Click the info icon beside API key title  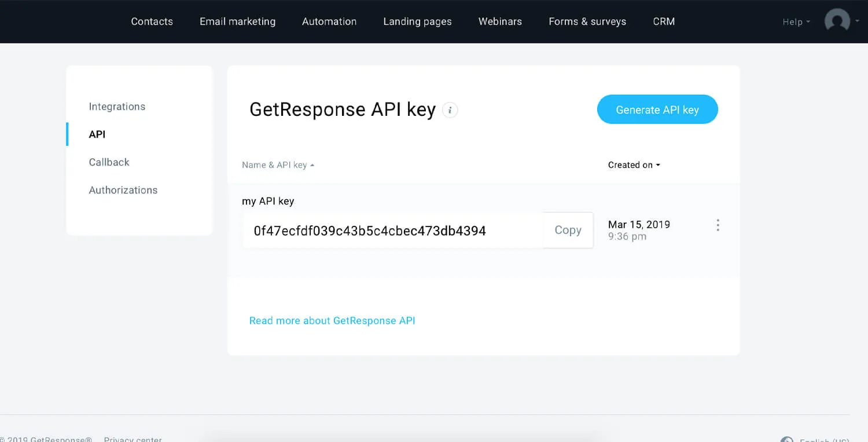click(x=450, y=109)
